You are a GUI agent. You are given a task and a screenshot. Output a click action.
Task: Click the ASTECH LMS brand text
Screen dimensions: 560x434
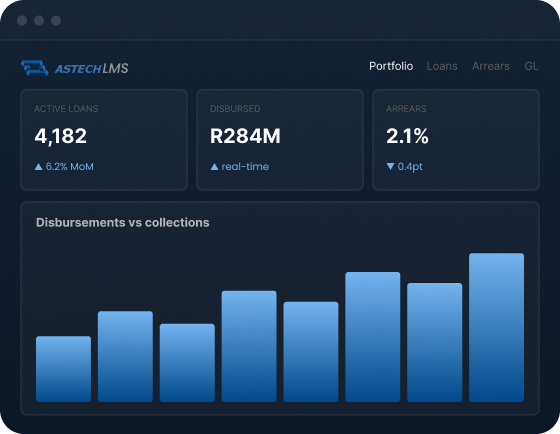tap(91, 69)
